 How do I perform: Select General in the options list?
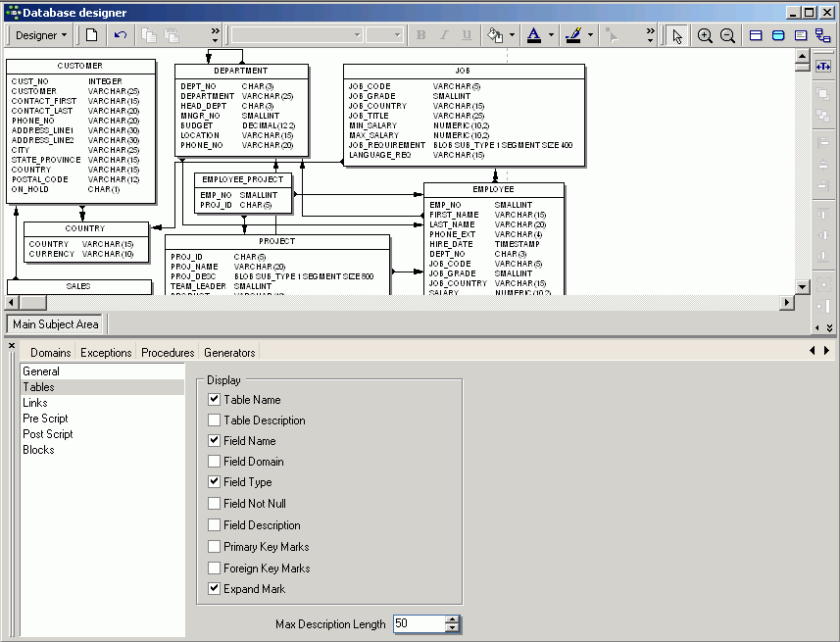[x=102, y=371]
